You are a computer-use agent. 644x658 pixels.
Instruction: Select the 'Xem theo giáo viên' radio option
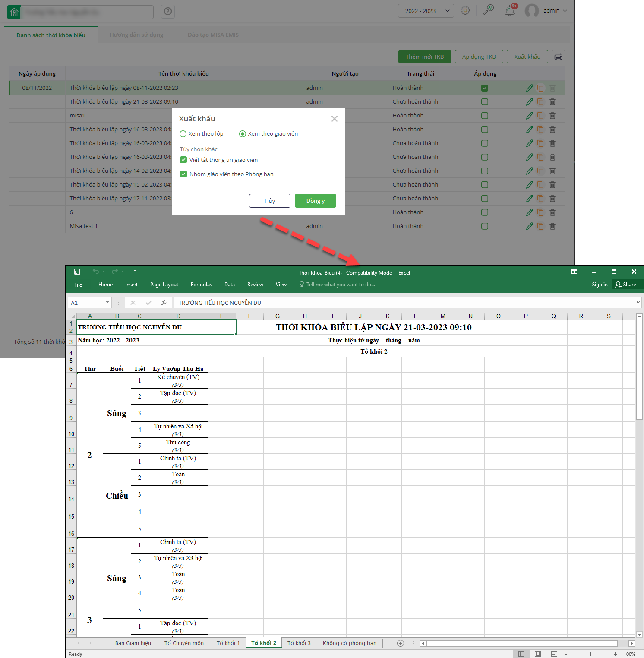[243, 134]
